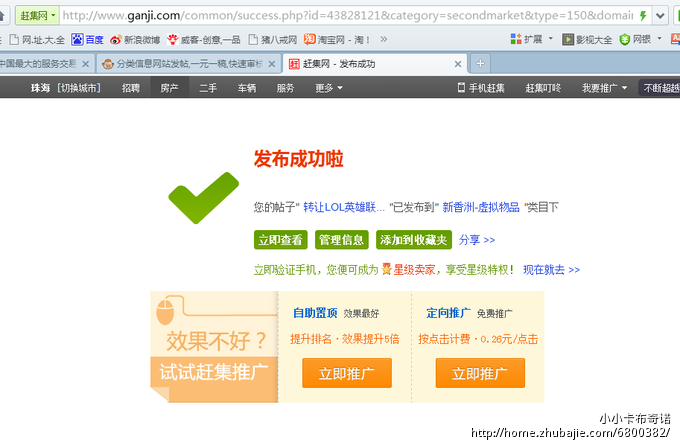Screen dimensions: 680x440
Task: Click the green success checkmark graphic
Action: [x=204, y=198]
